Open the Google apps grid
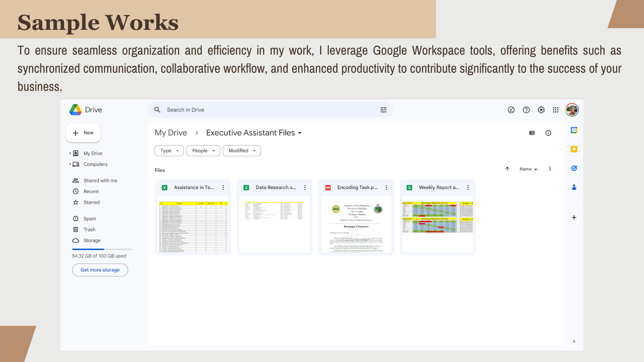644x362 pixels. pos(555,110)
